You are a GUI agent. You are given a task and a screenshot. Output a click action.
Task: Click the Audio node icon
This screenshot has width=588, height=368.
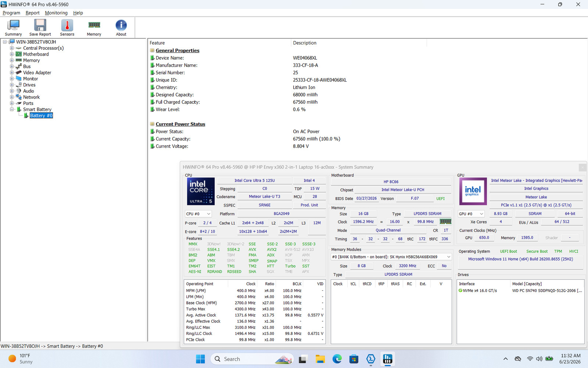(x=19, y=91)
